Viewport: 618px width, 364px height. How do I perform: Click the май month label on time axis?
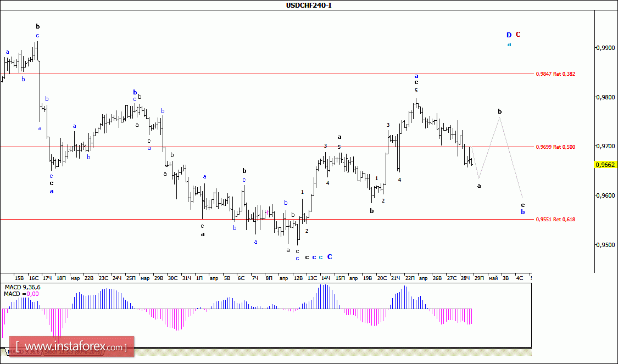(493, 278)
